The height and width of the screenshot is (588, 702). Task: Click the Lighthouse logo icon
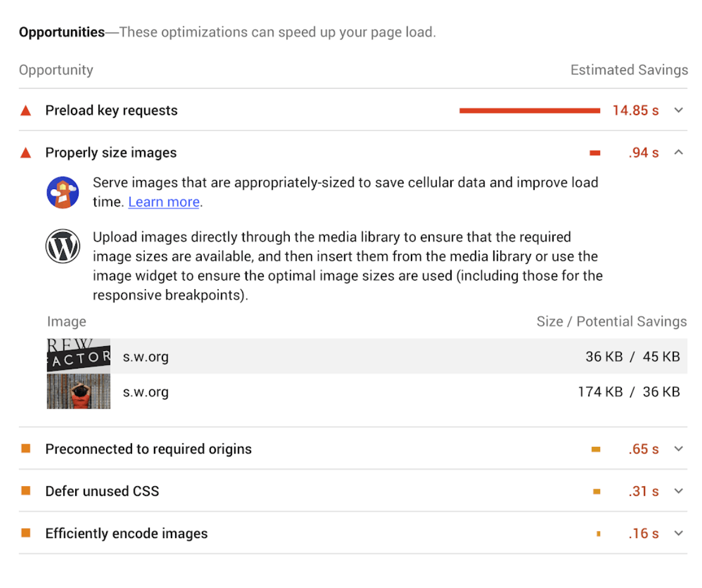pyautogui.click(x=63, y=193)
